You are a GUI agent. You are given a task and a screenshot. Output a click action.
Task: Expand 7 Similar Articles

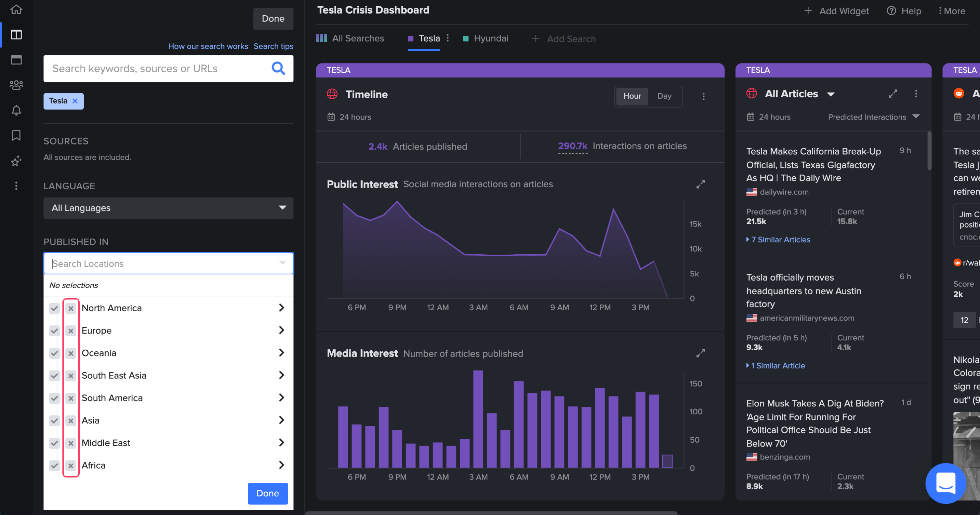click(778, 240)
